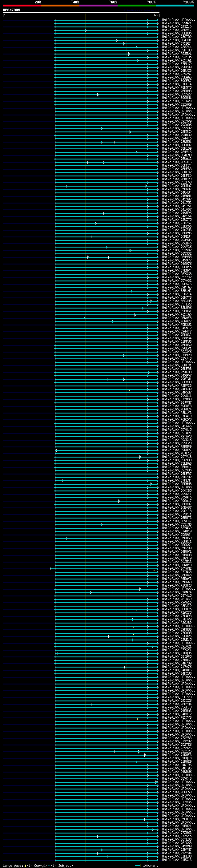The image size is (197, 868).
Task: Select label UniRef100_Q2UZT5
Action: point(177,220)
